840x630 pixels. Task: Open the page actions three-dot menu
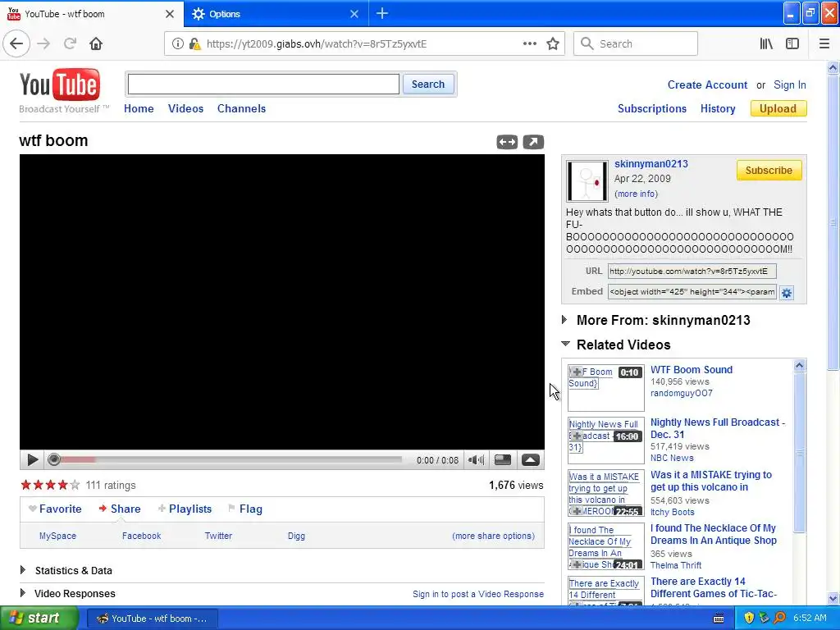click(530, 44)
